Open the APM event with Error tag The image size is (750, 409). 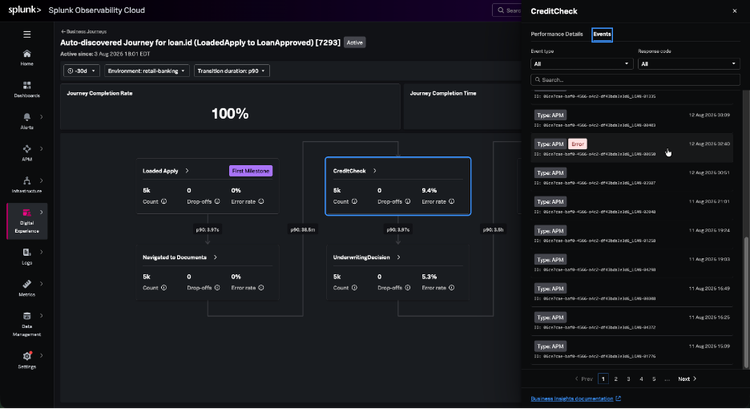pos(632,148)
